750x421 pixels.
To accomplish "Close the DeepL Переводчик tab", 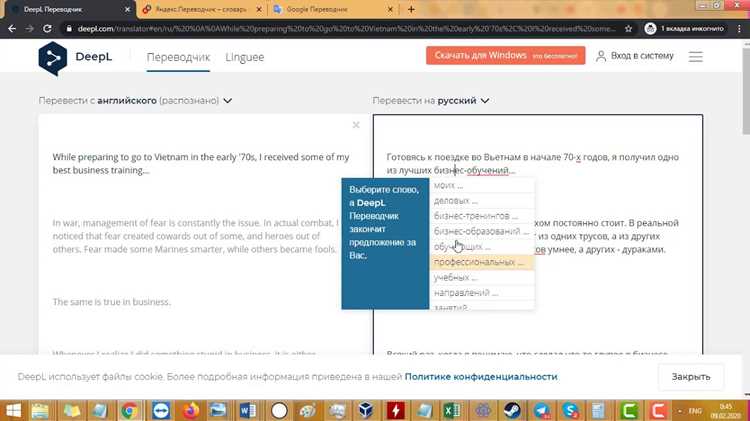I will click(x=127, y=9).
